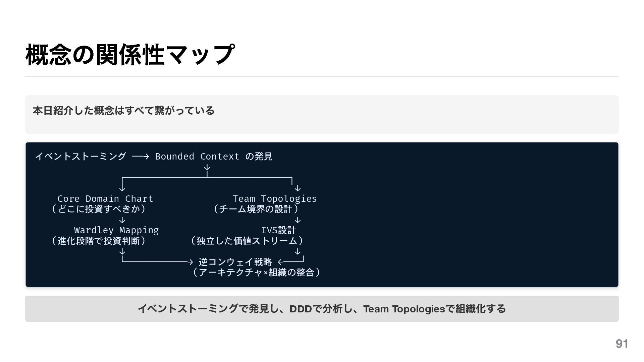Click the arrow after イベントストーミング
This screenshot has height=362, width=644.
tap(141, 157)
